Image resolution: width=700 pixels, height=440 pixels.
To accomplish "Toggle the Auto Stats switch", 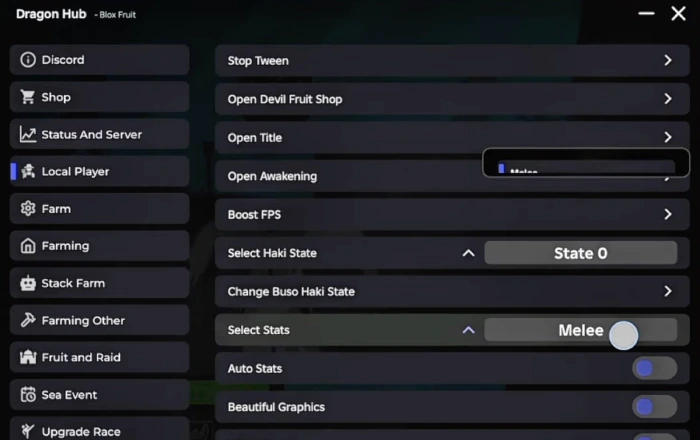I will click(654, 369).
